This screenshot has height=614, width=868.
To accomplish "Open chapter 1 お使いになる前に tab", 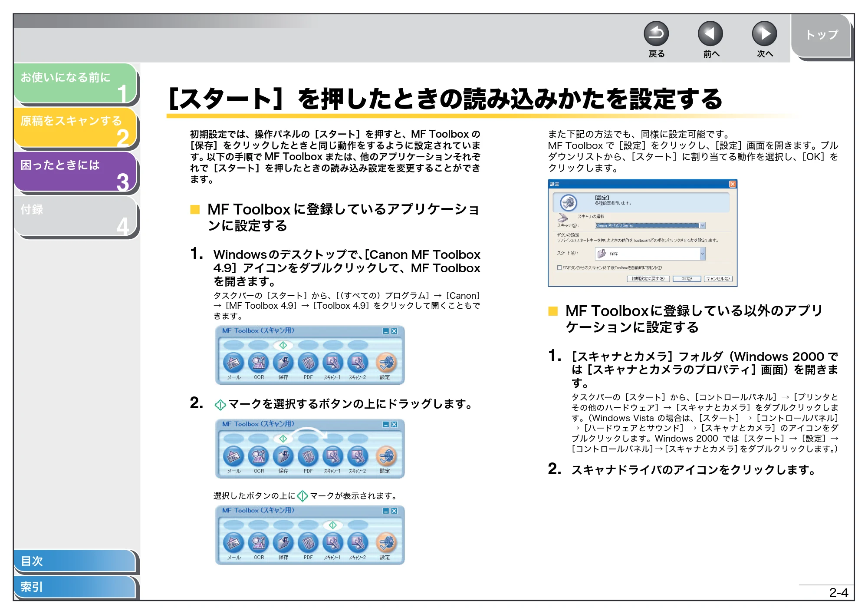I will [76, 84].
